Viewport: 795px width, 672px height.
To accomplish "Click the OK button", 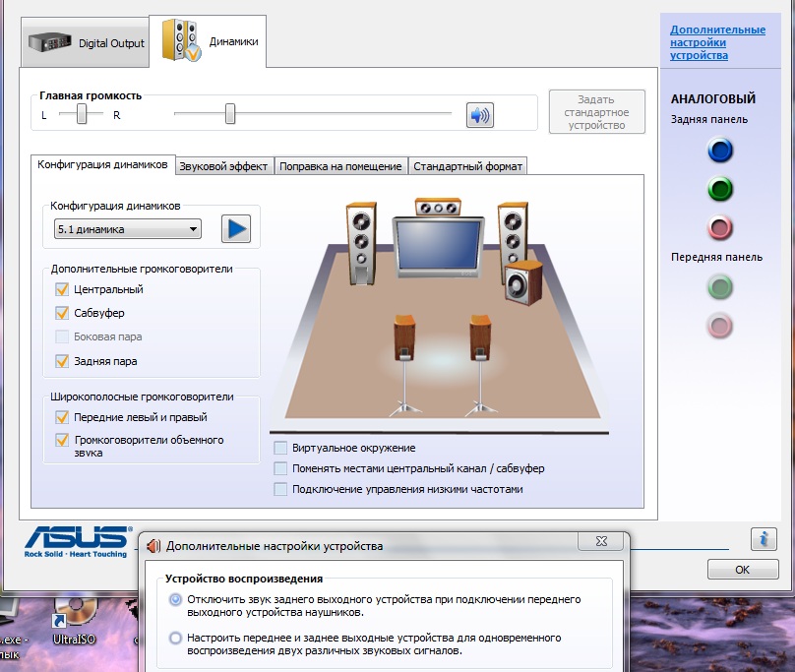I will click(x=743, y=570).
